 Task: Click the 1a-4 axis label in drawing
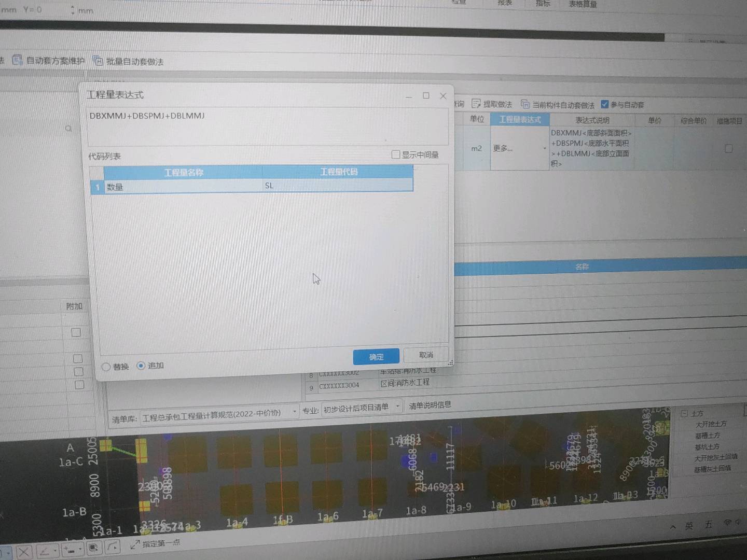pos(237,522)
